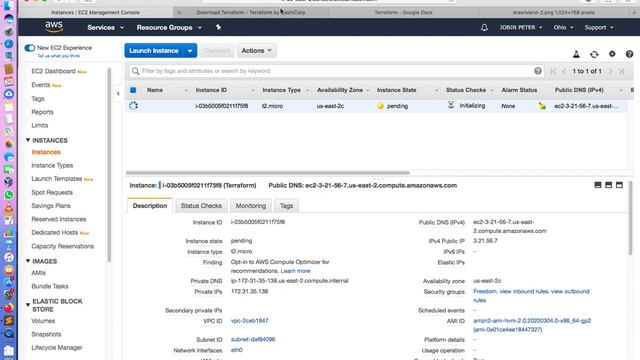Open the Services dropdown menu
The image size is (640, 360).
click(105, 27)
